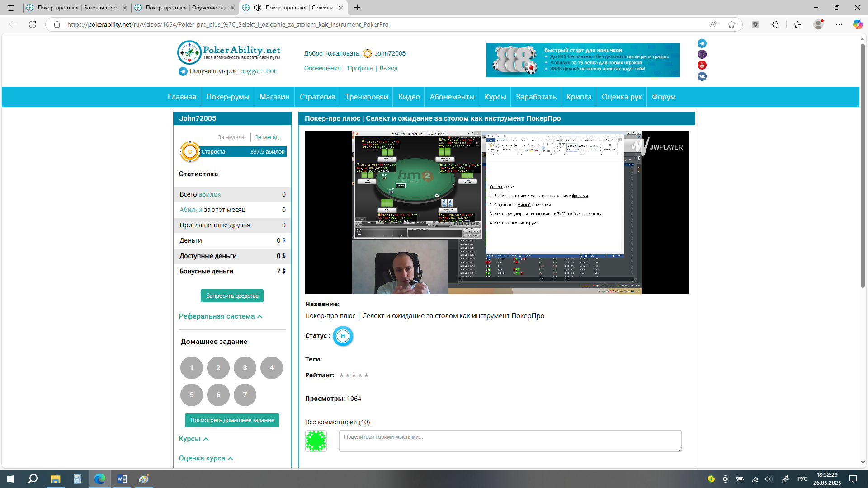Open Windows taskbar search
Viewport: 868px width, 488px height.
[x=33, y=479]
